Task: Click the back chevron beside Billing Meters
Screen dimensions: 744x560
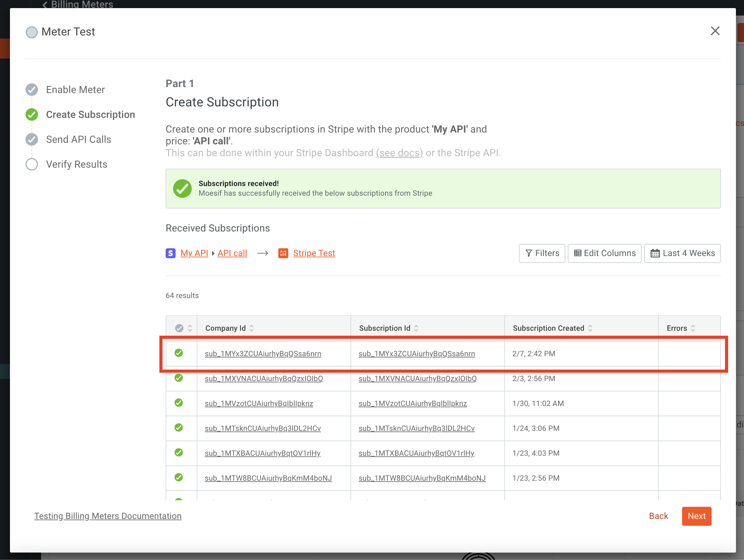Action: coord(45,4)
